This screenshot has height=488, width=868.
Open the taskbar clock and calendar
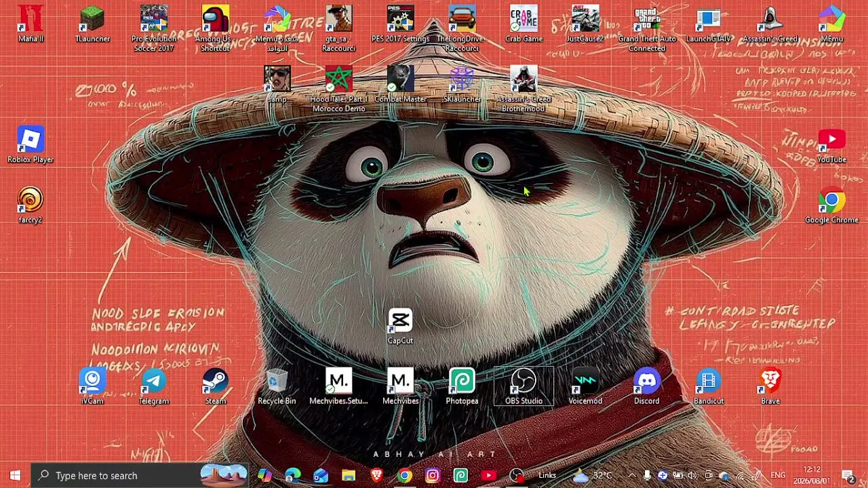click(812, 475)
